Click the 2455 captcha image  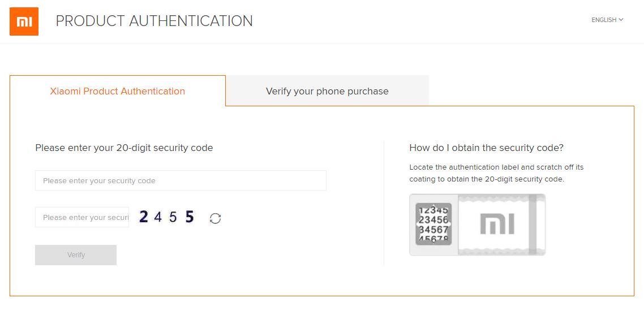[167, 217]
